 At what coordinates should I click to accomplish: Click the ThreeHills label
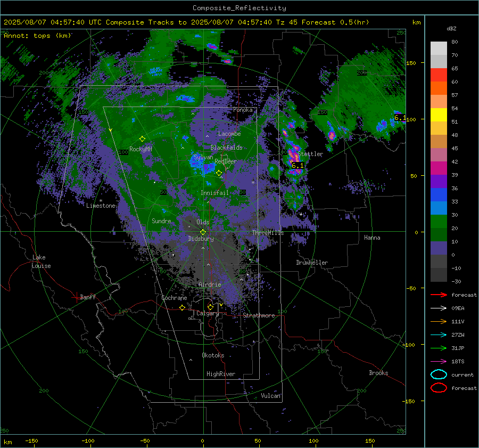click(x=268, y=233)
